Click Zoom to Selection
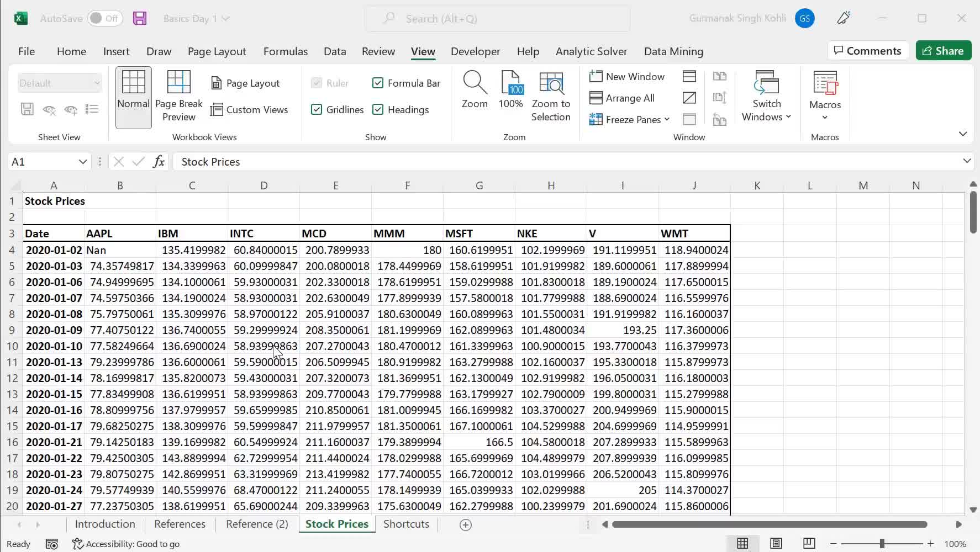Viewport: 980px width, 552px height. point(551,97)
